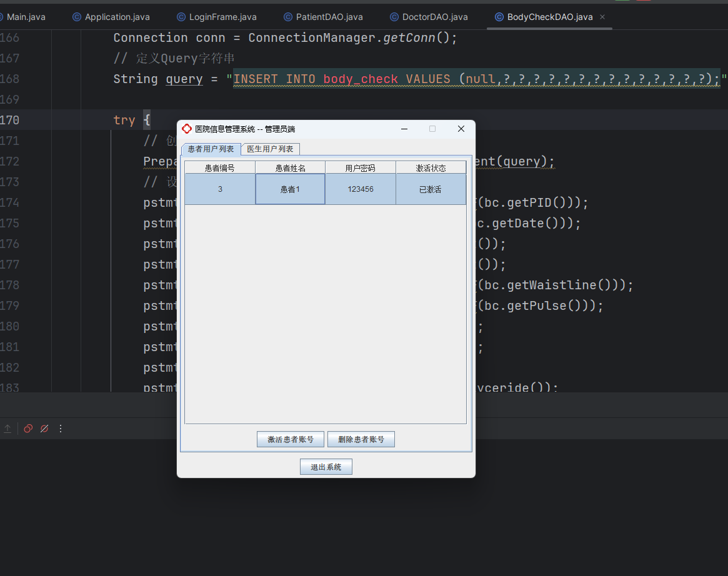The height and width of the screenshot is (576, 728).
Task: Click gutter line number 166
Action: point(10,37)
